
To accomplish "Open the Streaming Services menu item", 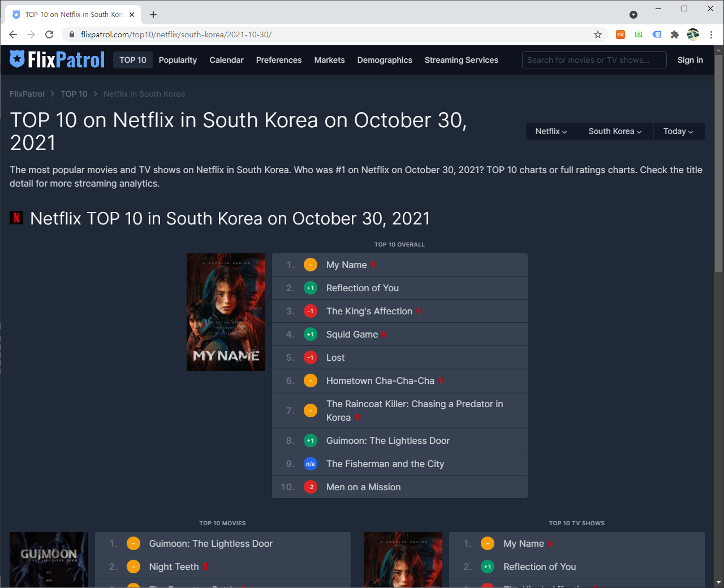I will [x=462, y=60].
